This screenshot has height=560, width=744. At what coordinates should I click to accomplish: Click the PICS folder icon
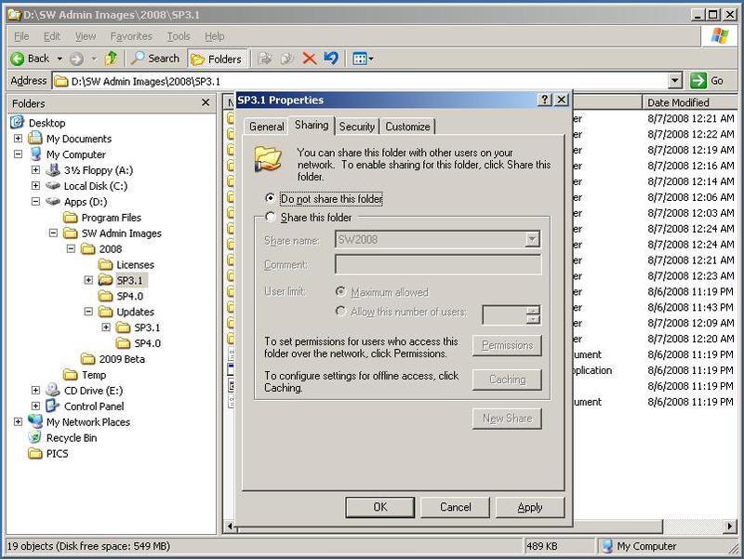tap(34, 454)
